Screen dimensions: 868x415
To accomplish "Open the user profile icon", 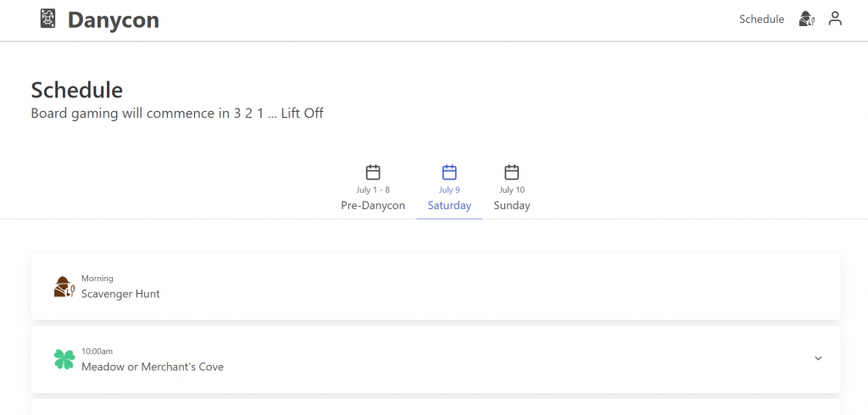I will coord(835,19).
